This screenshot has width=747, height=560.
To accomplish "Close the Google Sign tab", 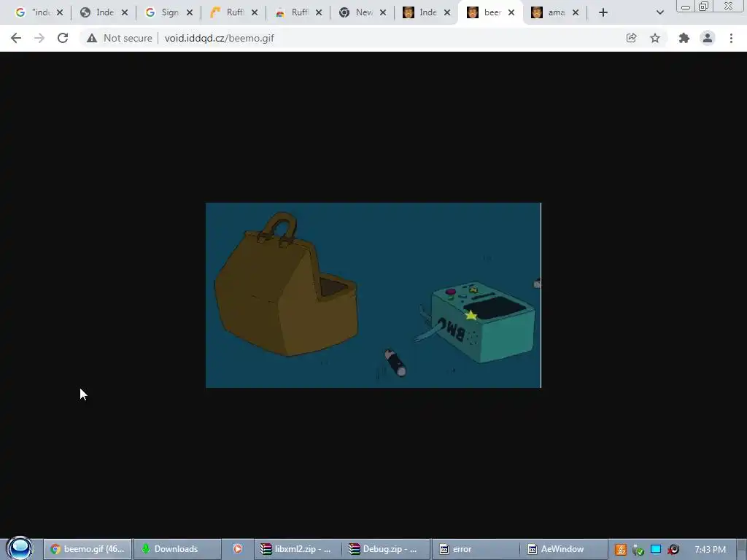I will [x=189, y=12].
